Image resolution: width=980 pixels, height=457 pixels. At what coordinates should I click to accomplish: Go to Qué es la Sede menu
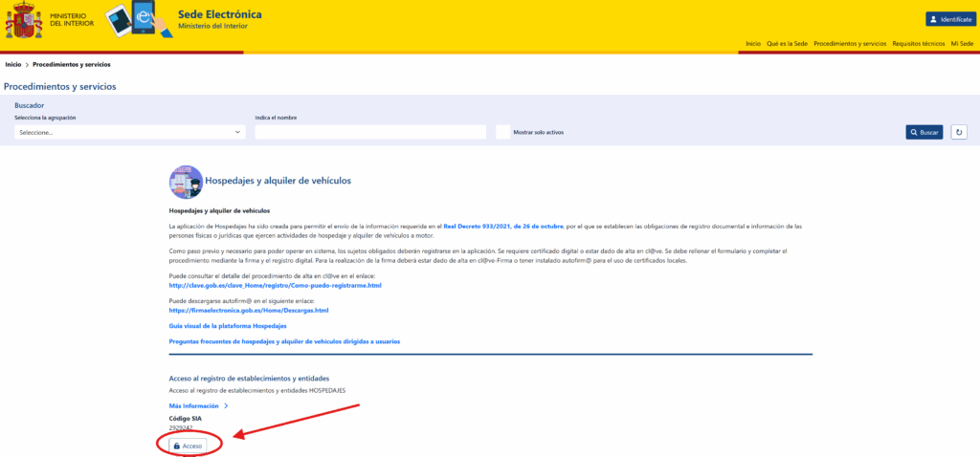pos(787,44)
